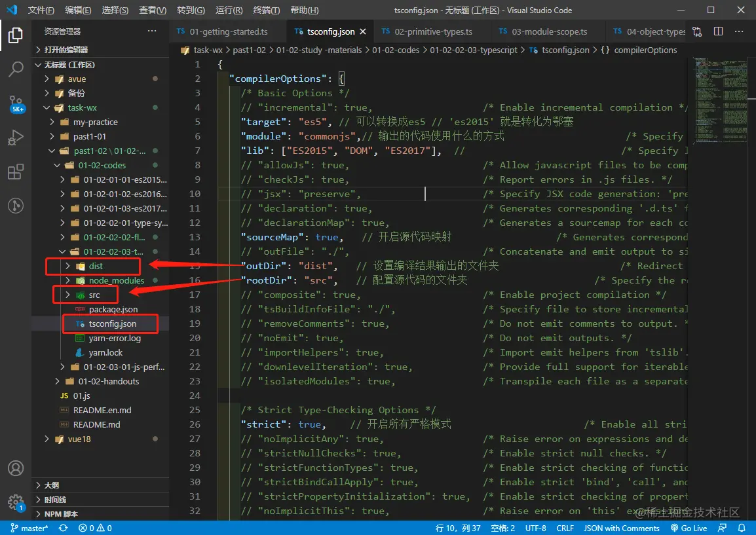Expand the dist folder

click(100, 266)
